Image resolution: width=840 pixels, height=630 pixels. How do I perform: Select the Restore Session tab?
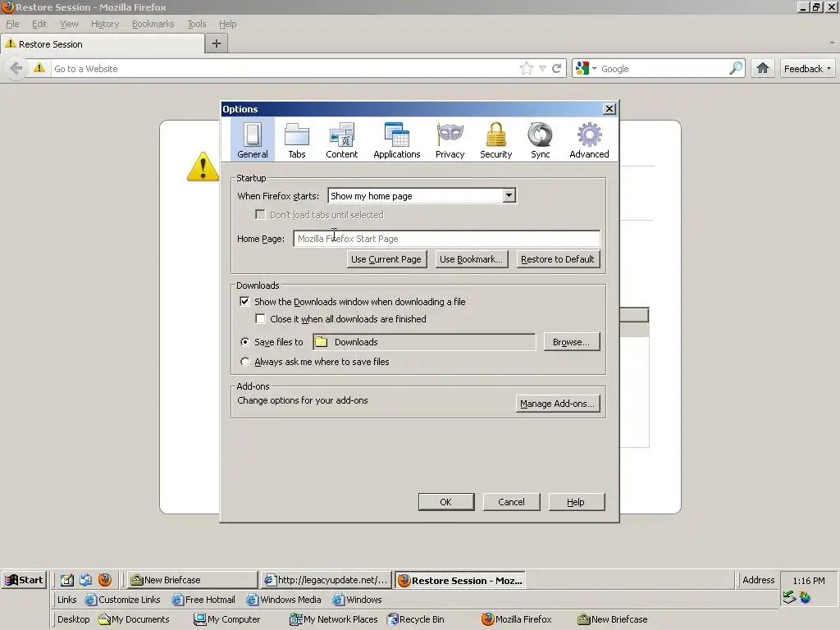[103, 44]
